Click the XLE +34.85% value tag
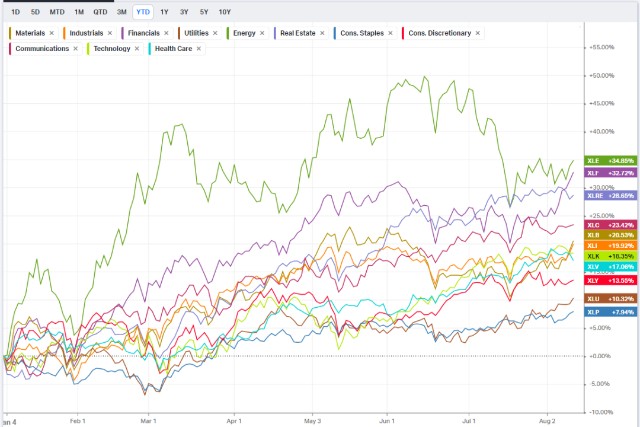 pos(611,161)
